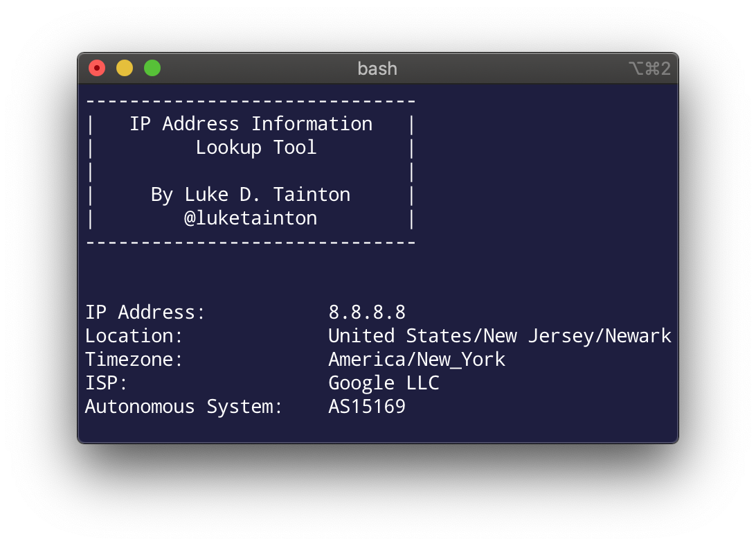Click the Lookup Tool banner text
This screenshot has width=756, height=546.
[255, 148]
